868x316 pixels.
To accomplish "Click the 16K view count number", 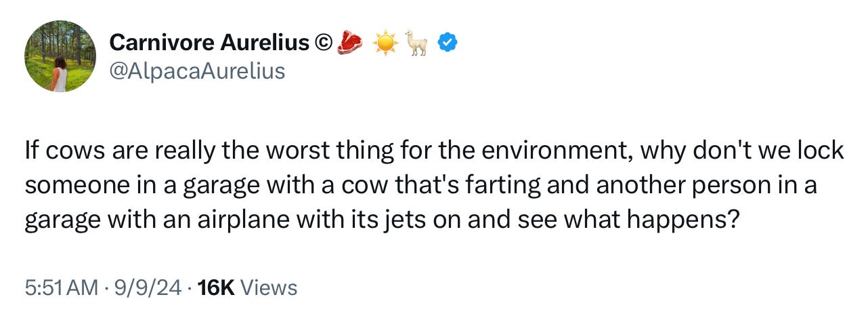I will 217,288.
